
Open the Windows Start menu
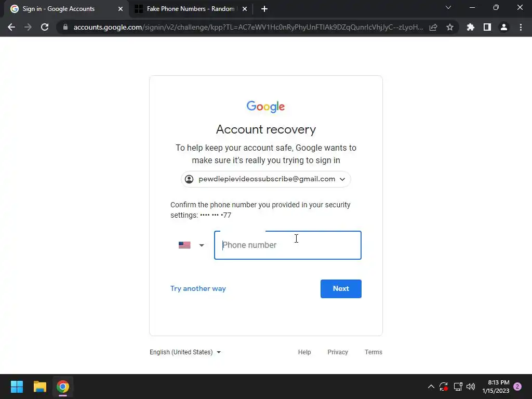coord(17,387)
